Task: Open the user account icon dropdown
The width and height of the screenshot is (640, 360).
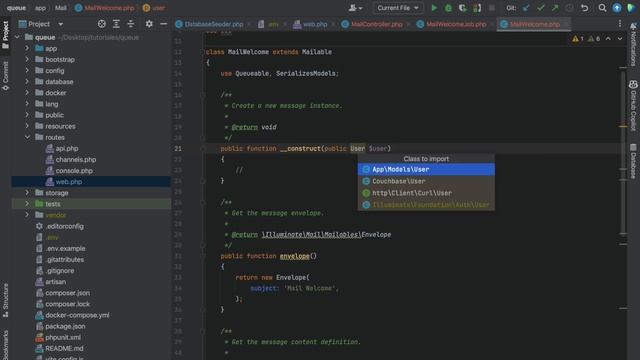Action: (x=355, y=8)
